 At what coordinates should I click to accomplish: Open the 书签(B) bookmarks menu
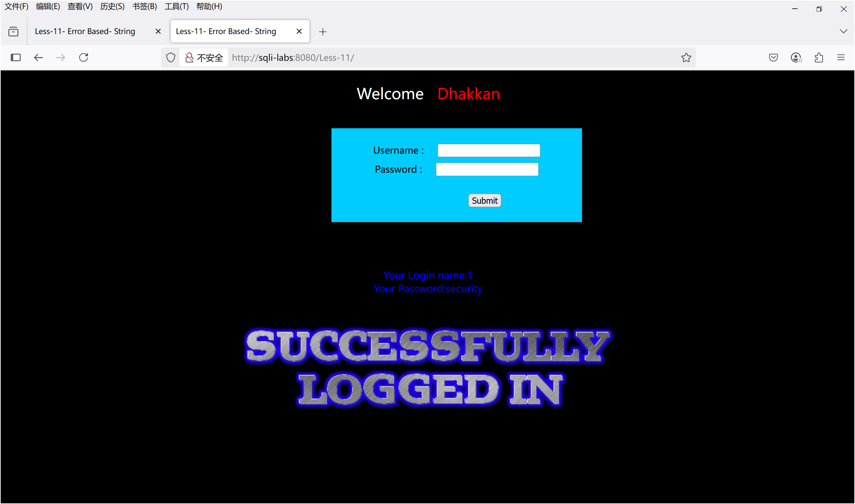[144, 6]
